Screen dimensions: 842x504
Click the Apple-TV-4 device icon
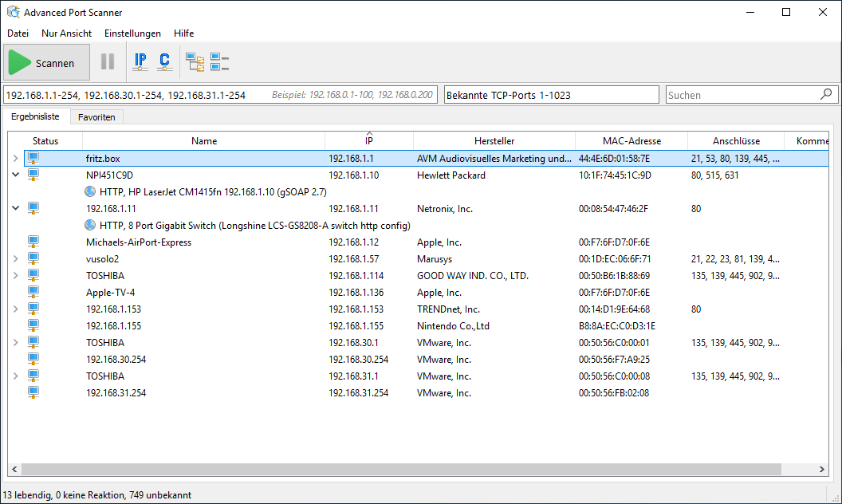point(33,293)
